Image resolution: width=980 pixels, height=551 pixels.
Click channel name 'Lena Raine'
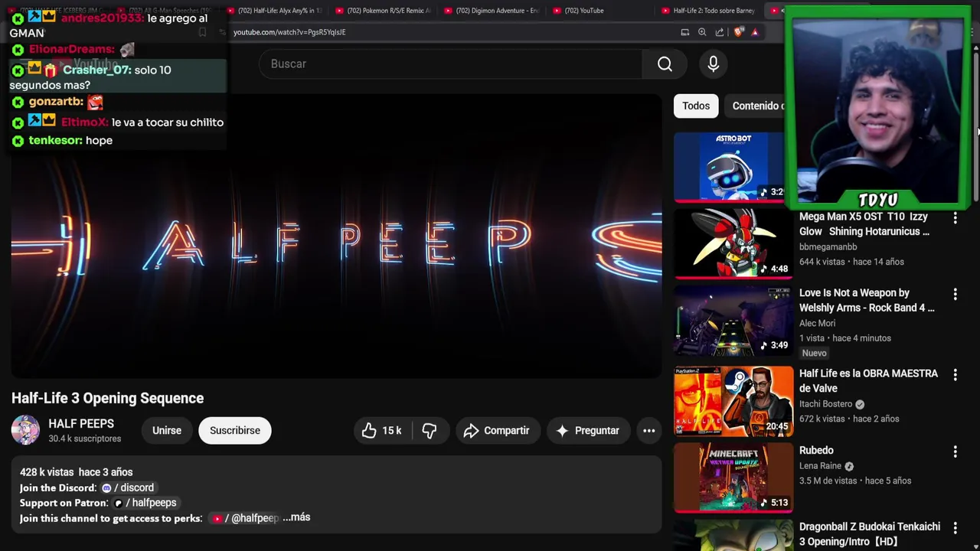click(x=821, y=466)
